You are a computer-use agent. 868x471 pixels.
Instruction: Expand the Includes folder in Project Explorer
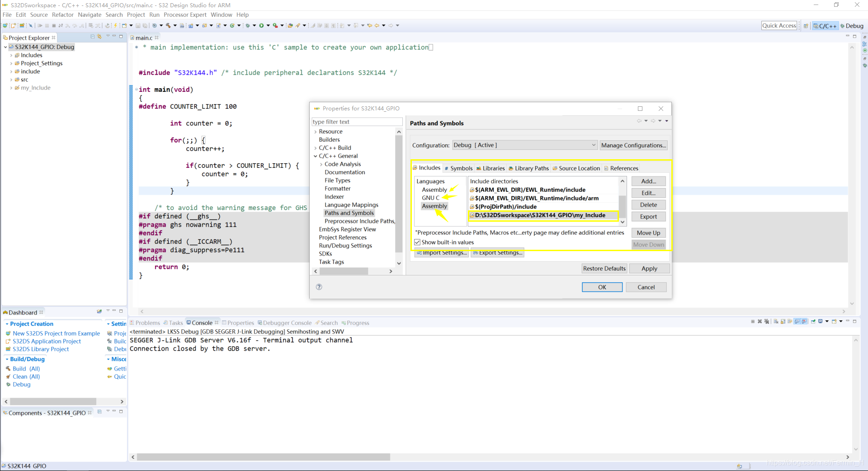click(x=11, y=55)
